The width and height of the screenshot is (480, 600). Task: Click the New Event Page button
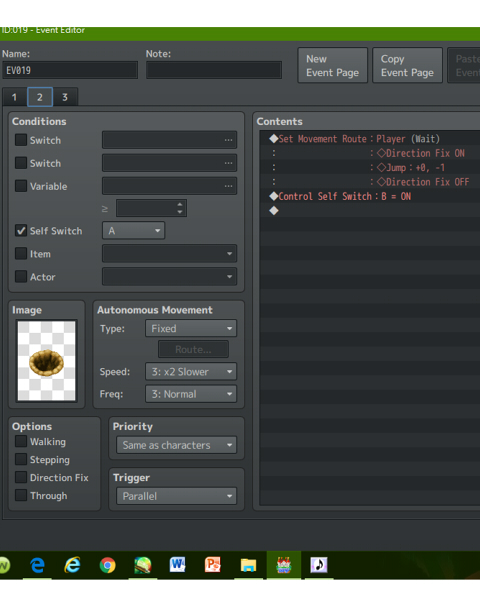pyautogui.click(x=333, y=65)
